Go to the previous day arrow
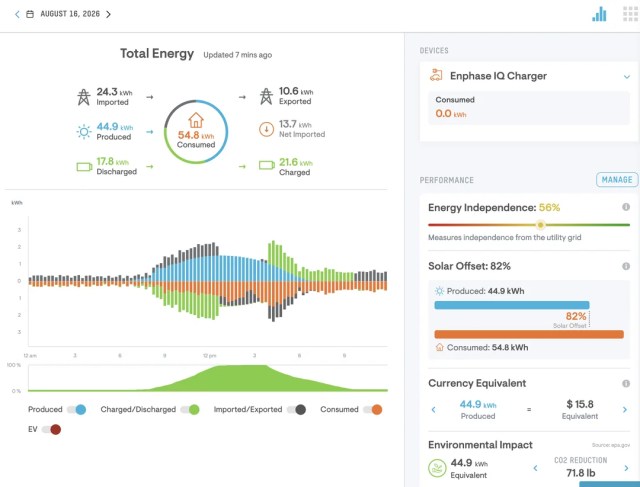The height and width of the screenshot is (487, 640). [x=17, y=14]
